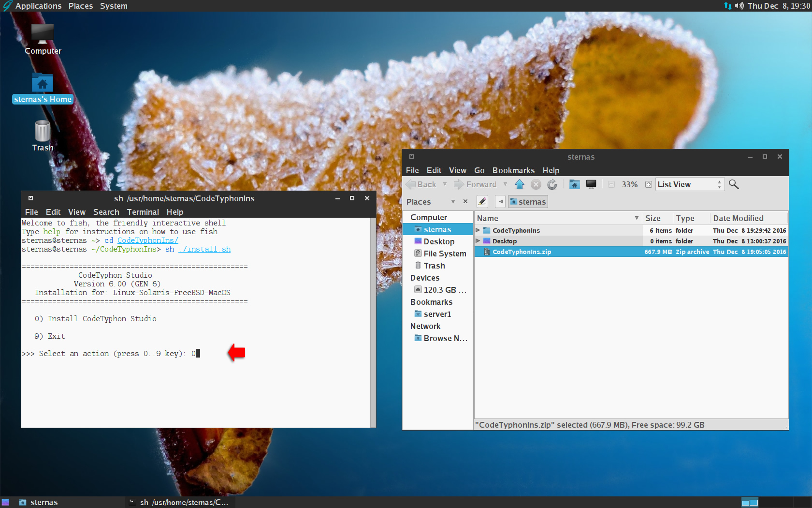Click the volume speaker tray icon
Image resolution: width=812 pixels, height=508 pixels.
tap(739, 6)
